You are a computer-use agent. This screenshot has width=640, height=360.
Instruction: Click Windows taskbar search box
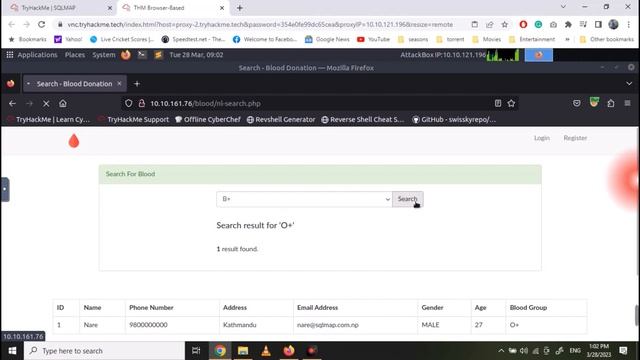(x=104, y=351)
